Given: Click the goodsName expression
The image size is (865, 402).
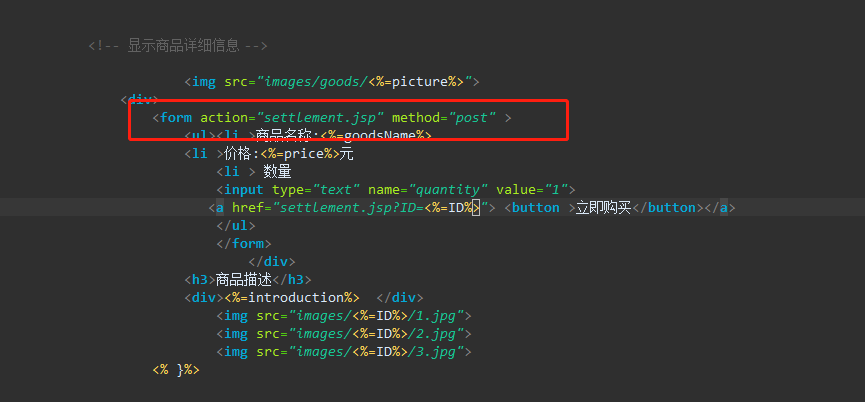Looking at the screenshot, I should click(x=375, y=136).
